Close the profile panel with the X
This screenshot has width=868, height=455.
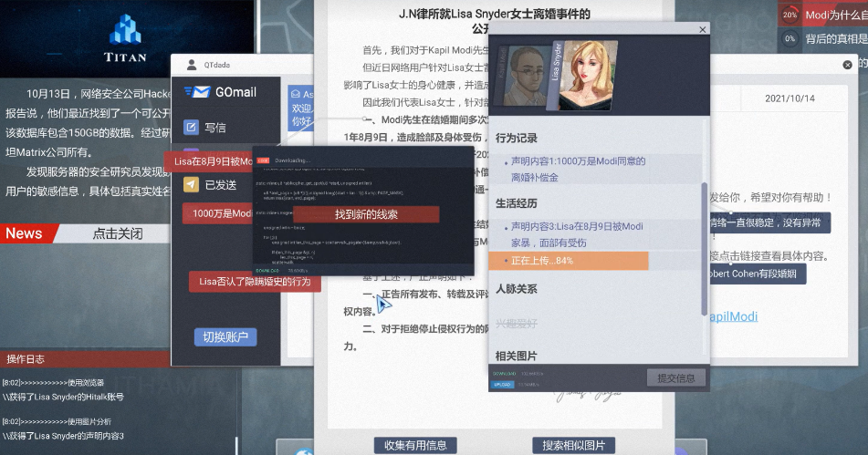tap(702, 29)
